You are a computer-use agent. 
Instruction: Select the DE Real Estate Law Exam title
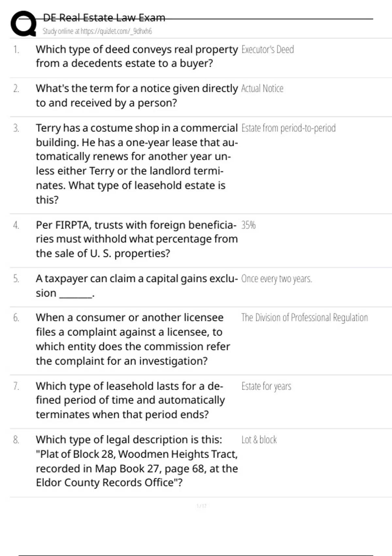point(104,17)
